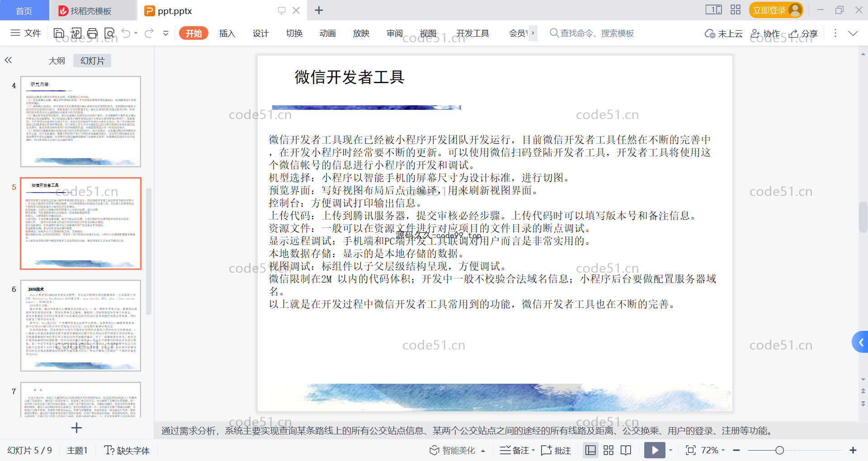Viewport: 868px width, 461px height.
Task: Click the 立即登录 login button
Action: point(776,10)
